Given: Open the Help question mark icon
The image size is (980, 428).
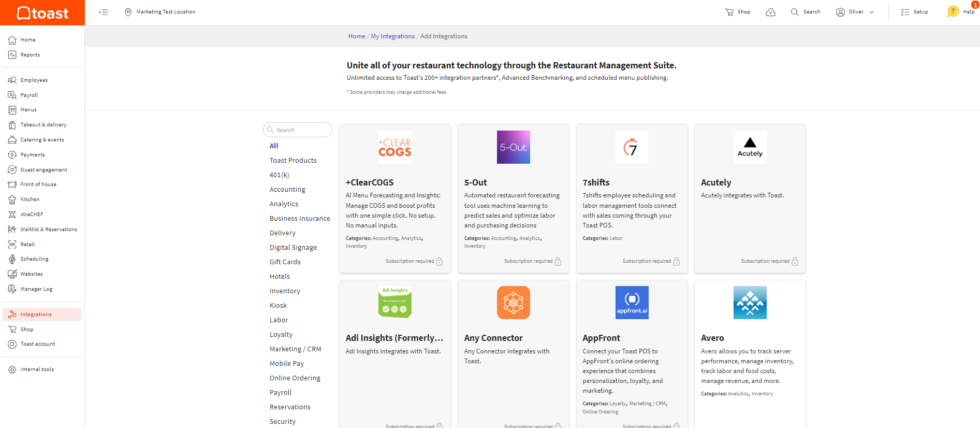Looking at the screenshot, I should point(953,11).
